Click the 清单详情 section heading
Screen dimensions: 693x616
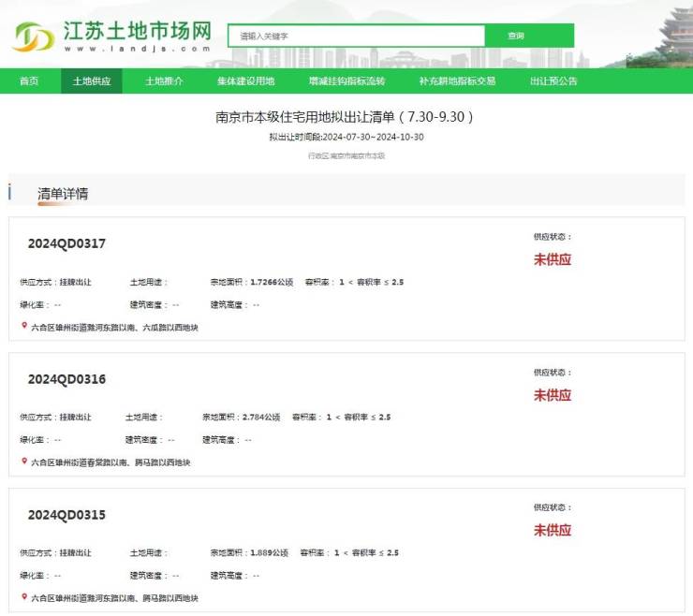63,194
